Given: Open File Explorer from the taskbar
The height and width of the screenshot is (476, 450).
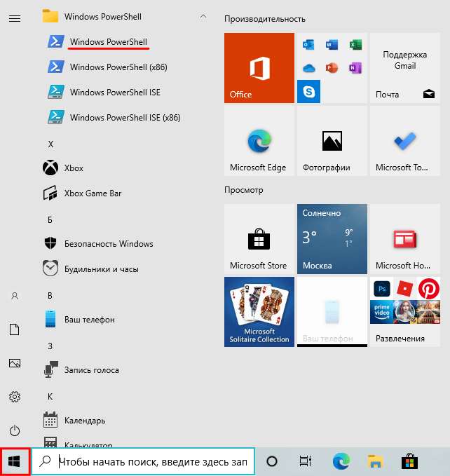Looking at the screenshot, I should coord(376,461).
